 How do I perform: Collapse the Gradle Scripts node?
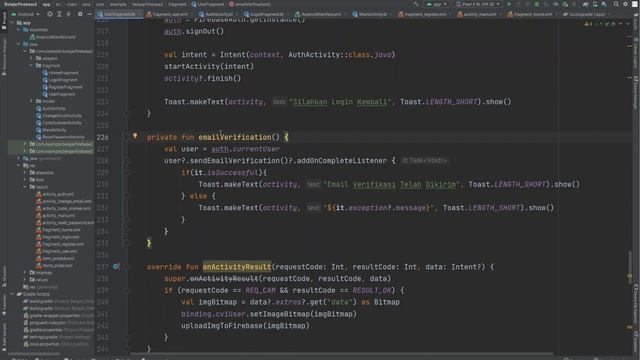pos(12,294)
